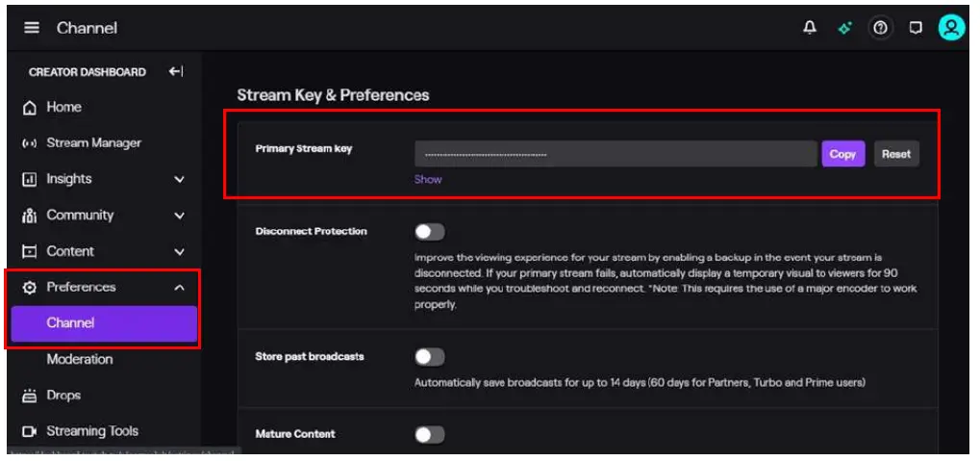Open the help question mark icon
Screen dimensions: 980x461
point(879,28)
